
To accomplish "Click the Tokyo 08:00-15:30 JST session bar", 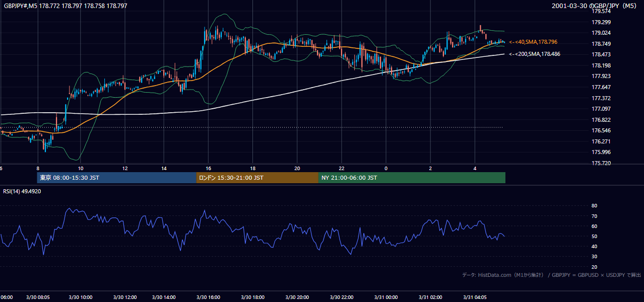I will coord(117,178).
